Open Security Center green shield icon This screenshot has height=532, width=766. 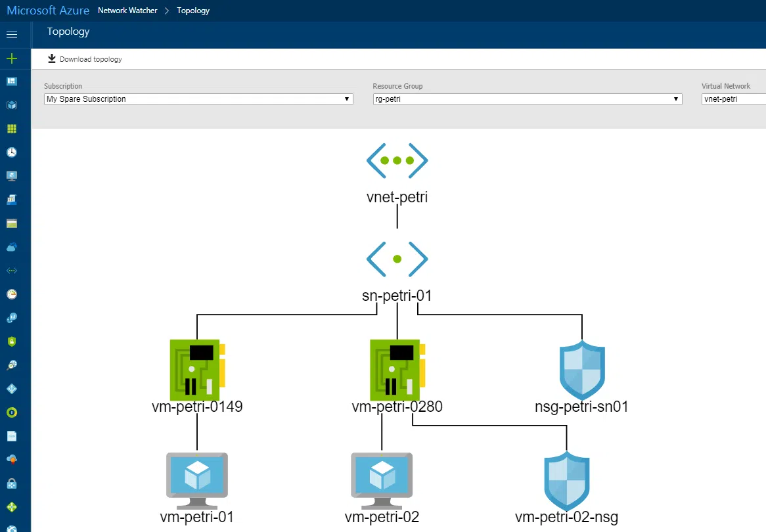pos(12,342)
